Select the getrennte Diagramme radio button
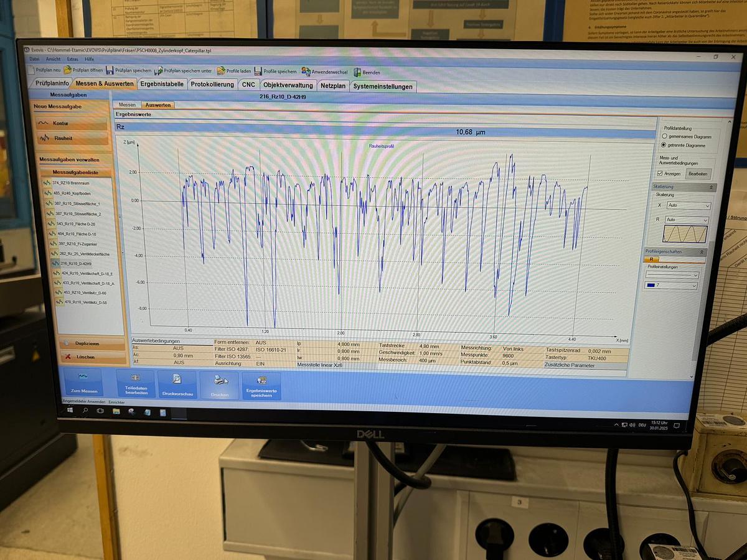 [664, 144]
